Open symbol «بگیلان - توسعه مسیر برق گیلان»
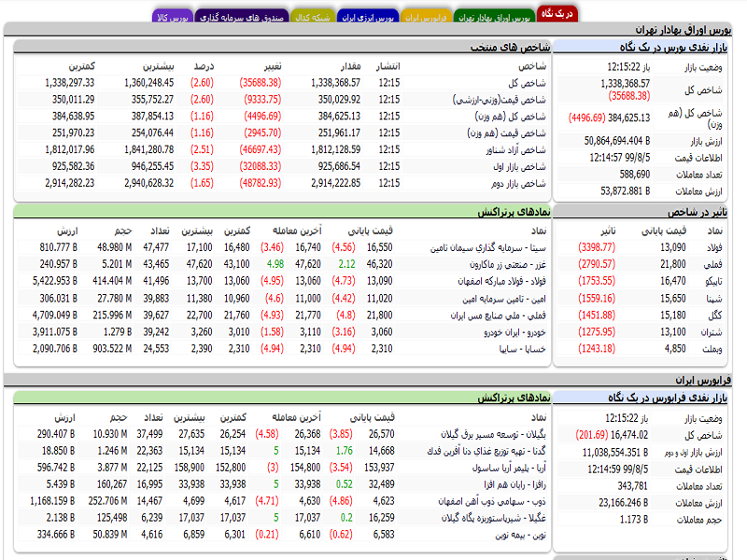Screen dimensions: 747x560 (x=493, y=434)
